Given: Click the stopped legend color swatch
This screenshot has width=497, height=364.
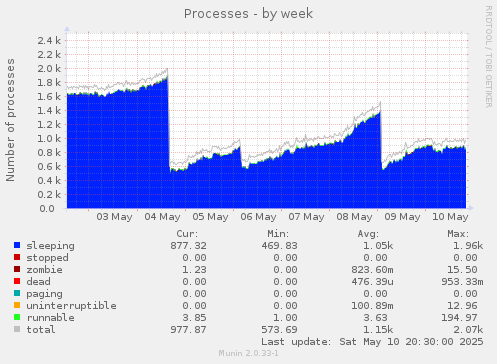Looking at the screenshot, I should (17, 257).
